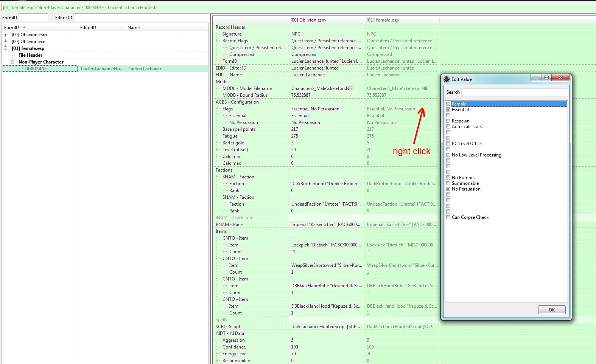Sort by the Name column header
596x364 pixels.
[x=167, y=27]
